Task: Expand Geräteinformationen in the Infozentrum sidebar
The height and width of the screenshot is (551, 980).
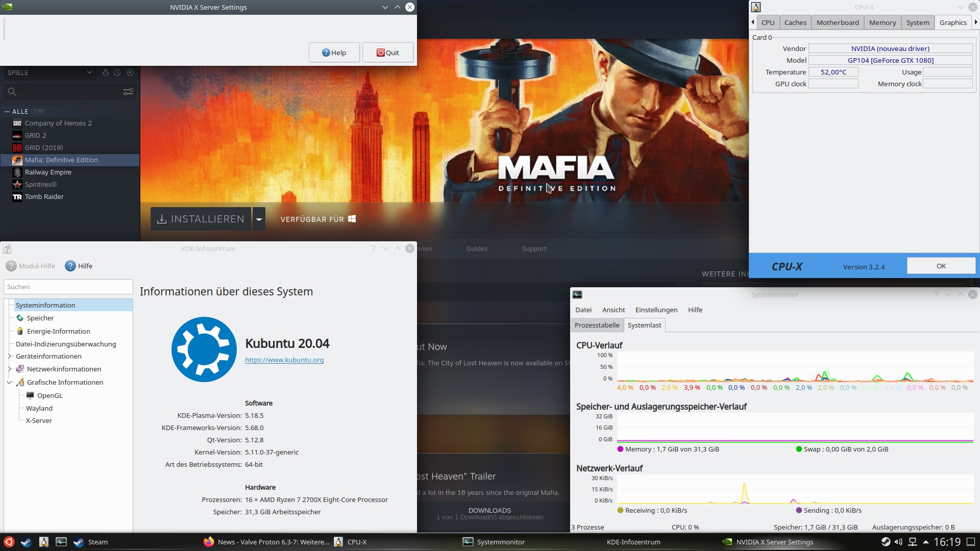Action: [9, 356]
